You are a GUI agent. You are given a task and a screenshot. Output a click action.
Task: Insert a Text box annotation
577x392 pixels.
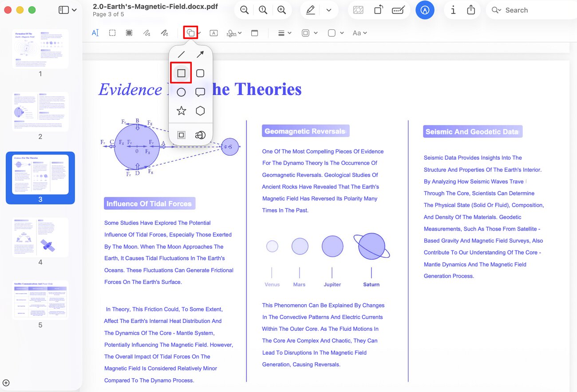point(213,33)
